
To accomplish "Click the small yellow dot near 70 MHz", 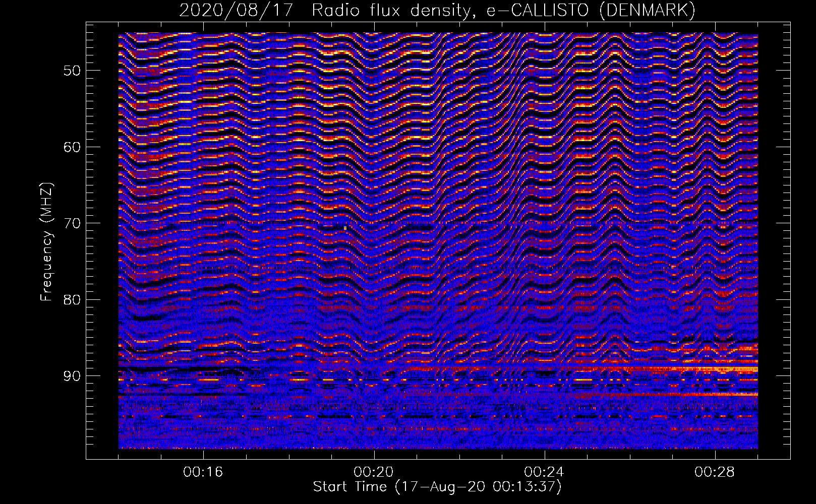I will click(345, 228).
